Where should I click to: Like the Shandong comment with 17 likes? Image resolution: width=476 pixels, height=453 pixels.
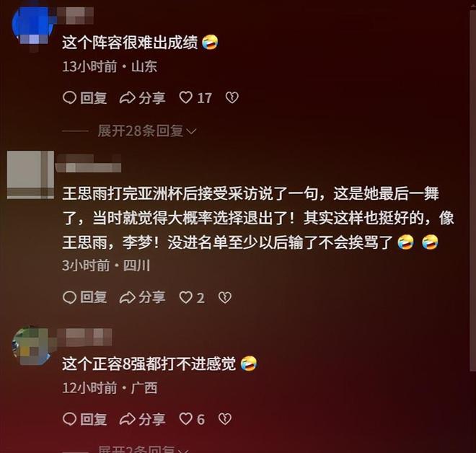pos(185,98)
